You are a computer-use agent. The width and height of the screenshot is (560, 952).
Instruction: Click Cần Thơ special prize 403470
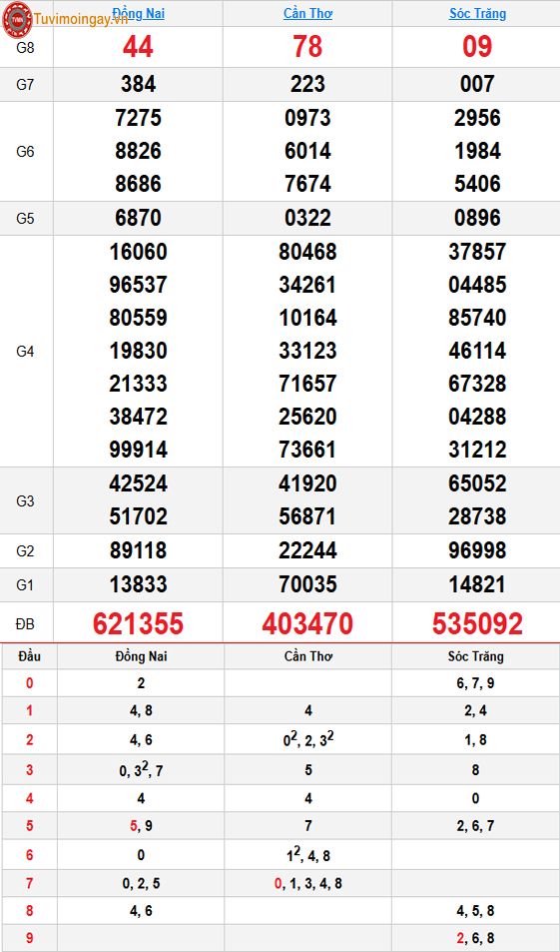[x=307, y=623]
